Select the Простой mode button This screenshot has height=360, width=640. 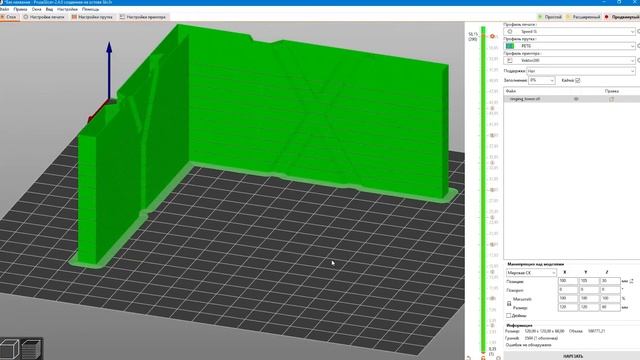[x=550, y=17]
